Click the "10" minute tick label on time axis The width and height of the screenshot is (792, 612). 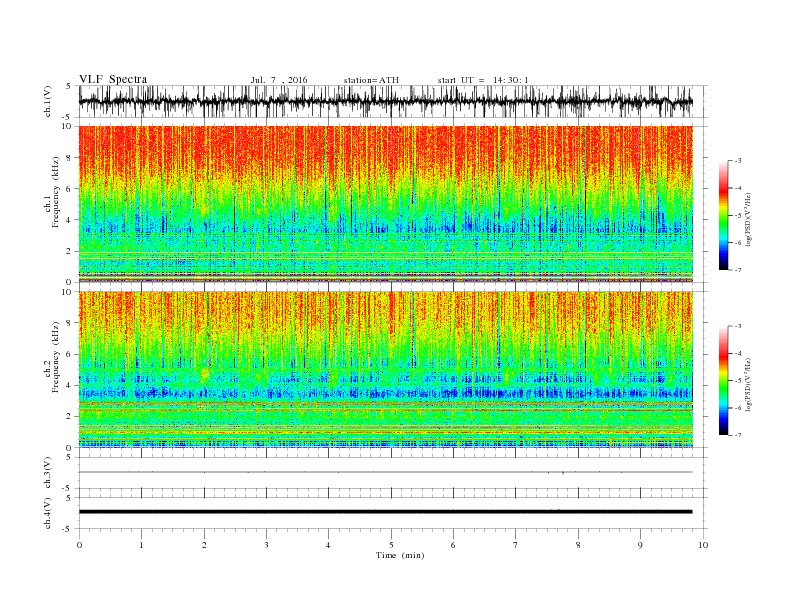click(x=703, y=545)
